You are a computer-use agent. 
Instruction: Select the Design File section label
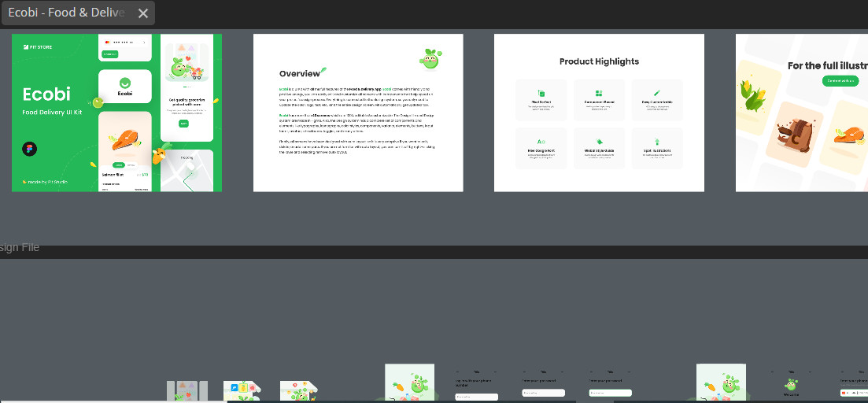pos(20,247)
